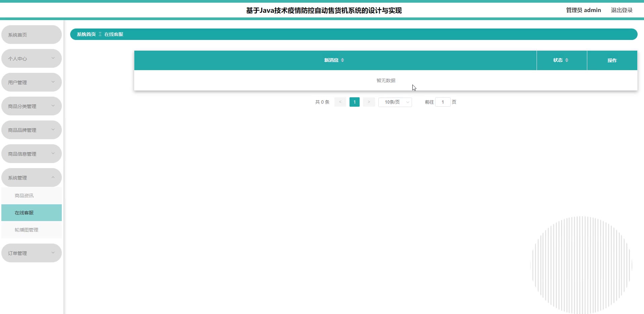
Task: Expand the 商品信息管理 sidebar menu
Action: pyautogui.click(x=32, y=154)
